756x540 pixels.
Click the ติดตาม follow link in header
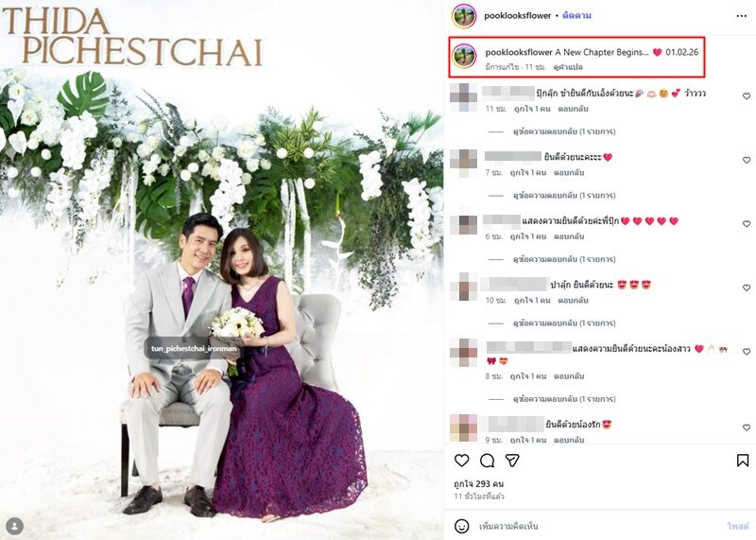coord(576,15)
